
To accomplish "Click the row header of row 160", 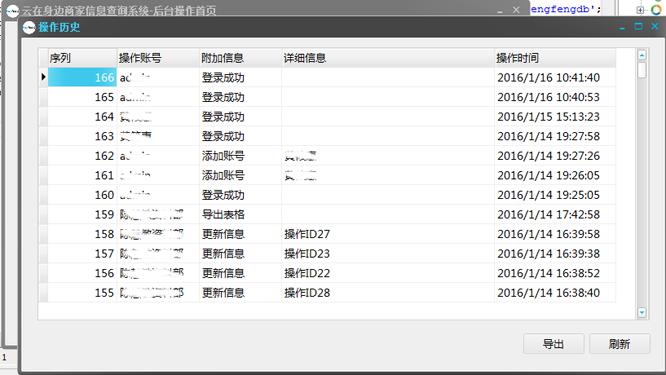I will coord(43,195).
